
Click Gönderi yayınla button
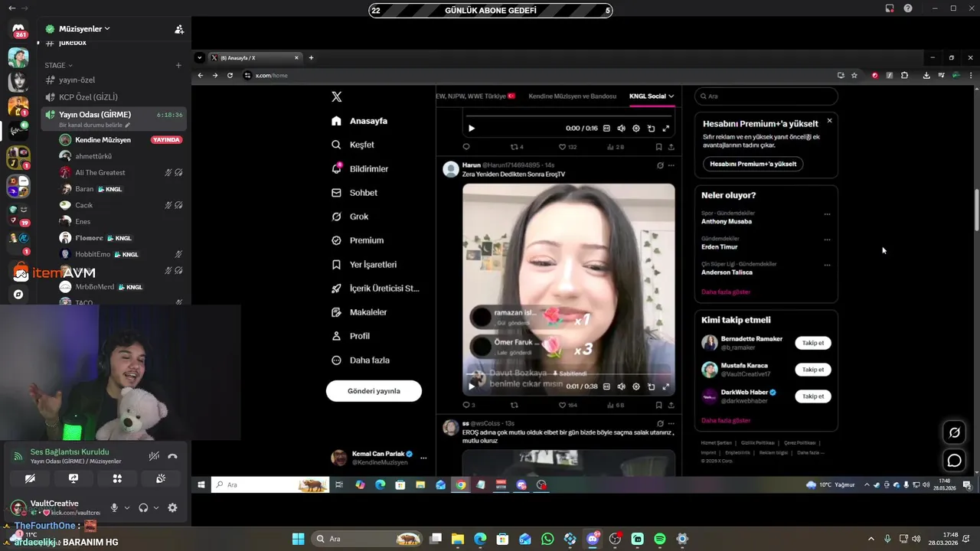374,391
